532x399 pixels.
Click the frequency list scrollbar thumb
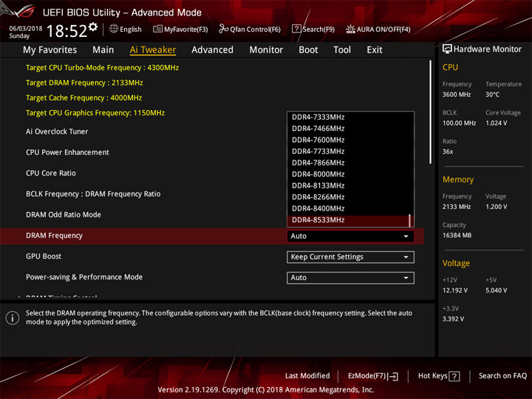(410, 220)
